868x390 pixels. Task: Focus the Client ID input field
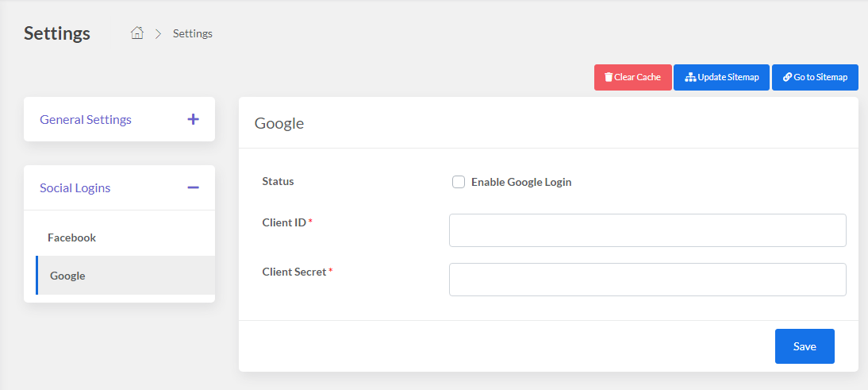tap(647, 230)
